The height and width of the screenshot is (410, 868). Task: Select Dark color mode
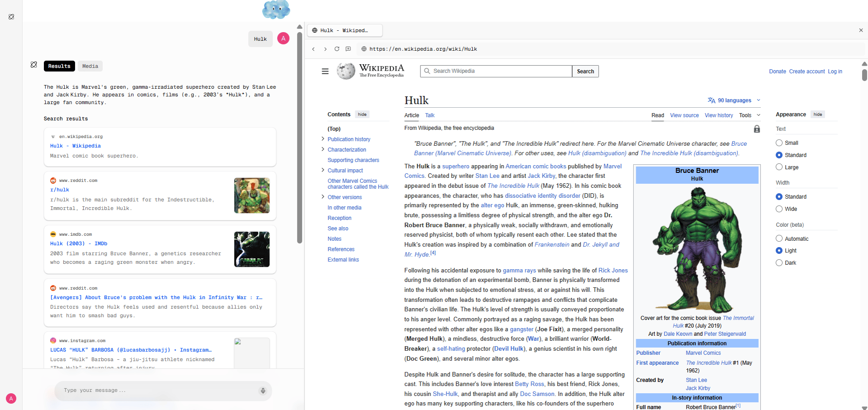pos(779,263)
